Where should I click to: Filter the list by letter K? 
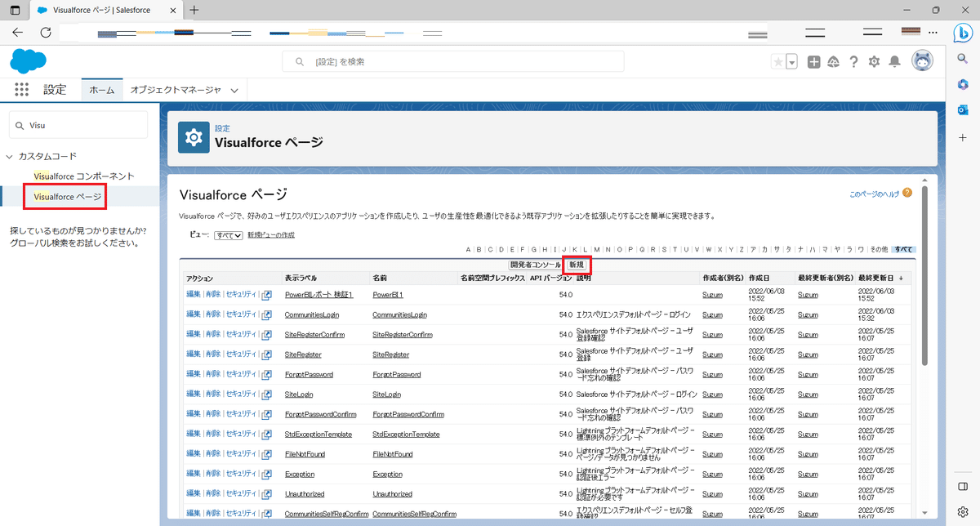575,249
